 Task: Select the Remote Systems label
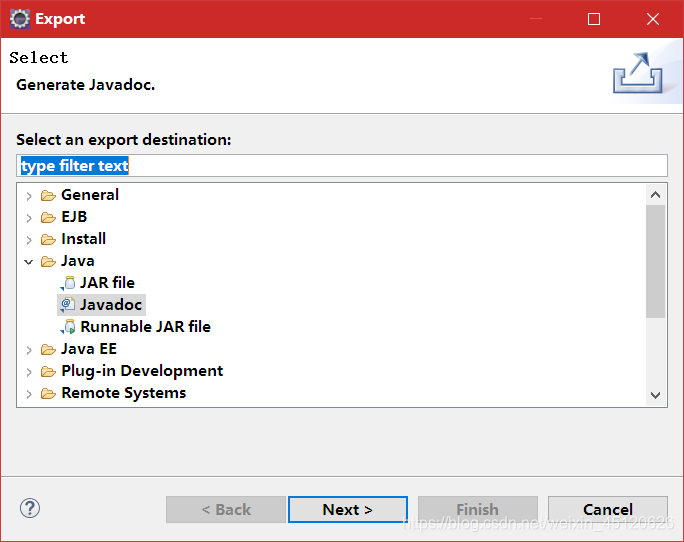click(x=124, y=393)
